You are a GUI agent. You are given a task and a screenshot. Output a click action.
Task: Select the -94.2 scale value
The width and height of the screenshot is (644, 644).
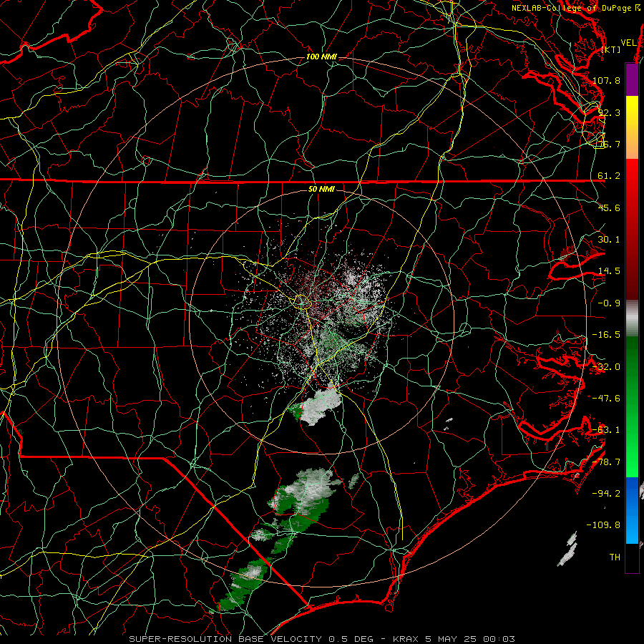pos(606,494)
